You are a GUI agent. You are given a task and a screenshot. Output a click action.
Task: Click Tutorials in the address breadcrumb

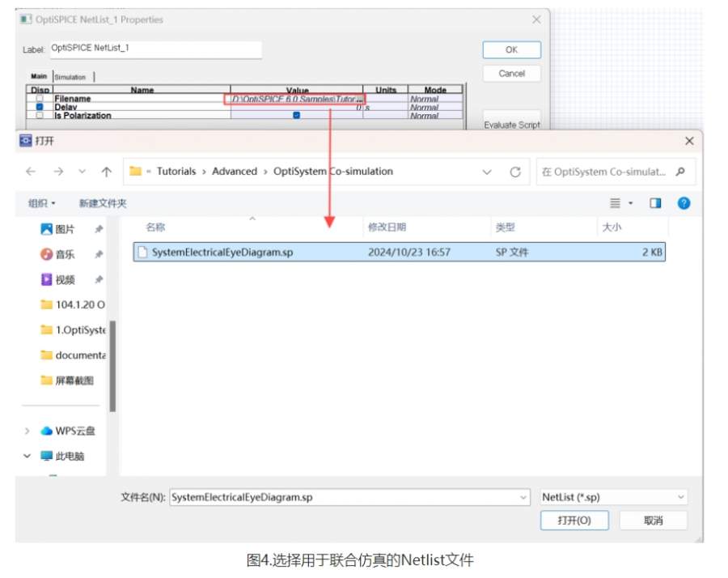pos(176,172)
